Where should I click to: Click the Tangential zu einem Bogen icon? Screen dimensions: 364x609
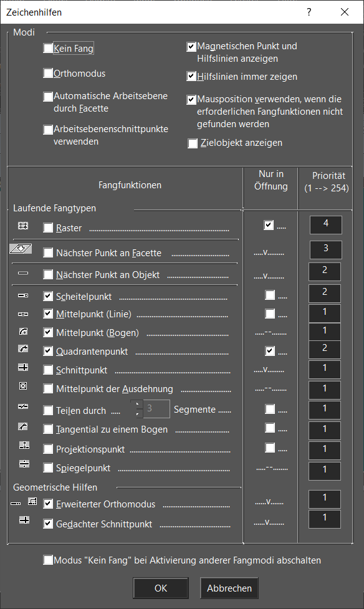coord(23,426)
